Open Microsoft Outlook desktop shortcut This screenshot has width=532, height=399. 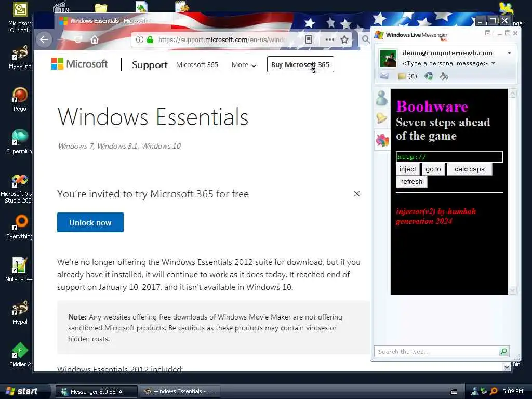click(20, 18)
